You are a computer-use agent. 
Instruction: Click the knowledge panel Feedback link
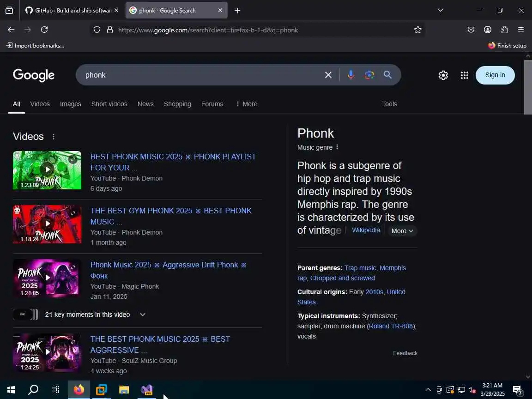tap(405, 353)
